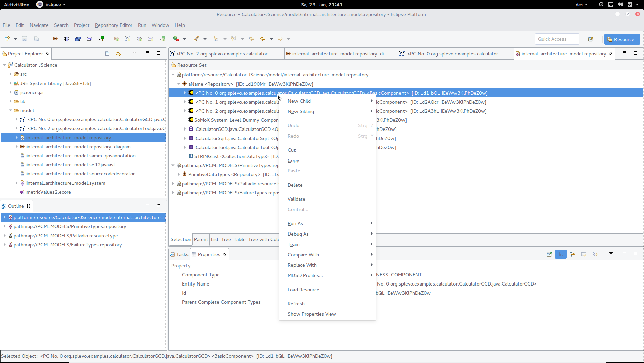Open internal_architecture_model.repository_di... editor tab

pos(340,54)
